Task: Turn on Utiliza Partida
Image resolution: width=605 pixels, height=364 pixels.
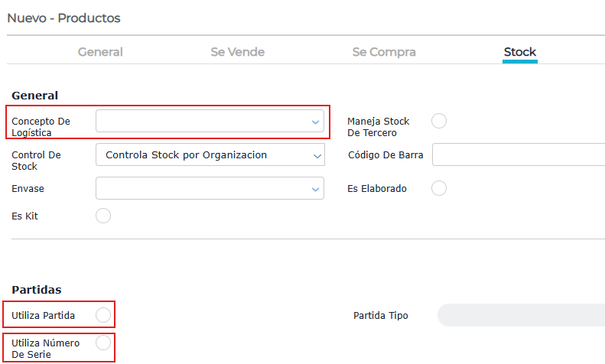Action: click(x=103, y=315)
